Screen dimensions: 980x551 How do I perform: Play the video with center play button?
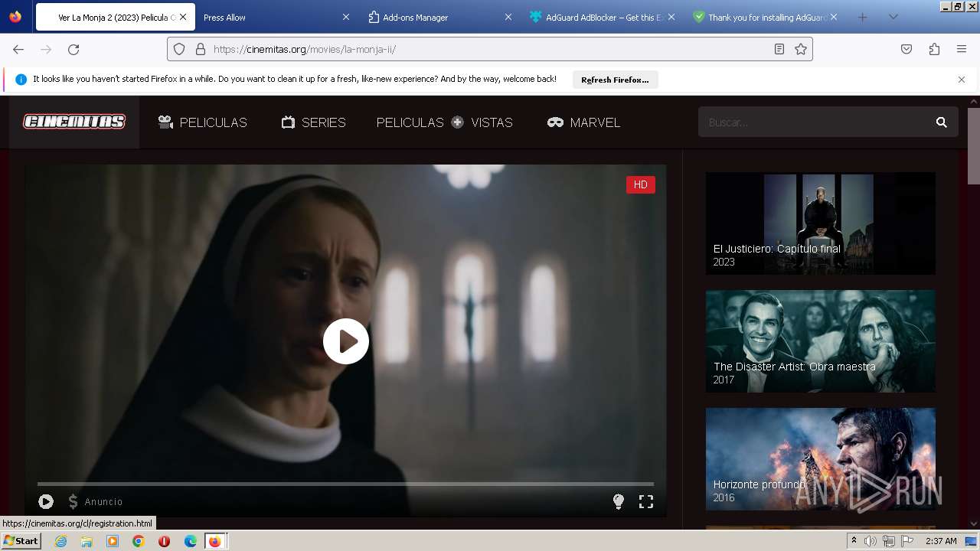[346, 341]
